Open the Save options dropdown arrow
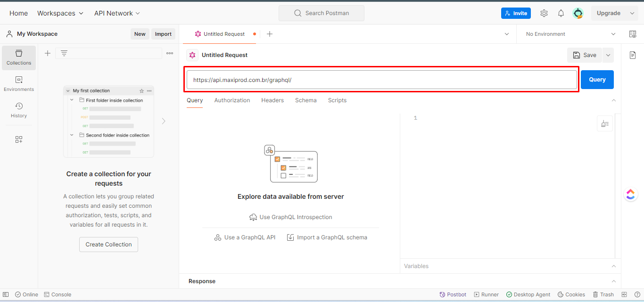The width and height of the screenshot is (644, 302). click(x=608, y=55)
